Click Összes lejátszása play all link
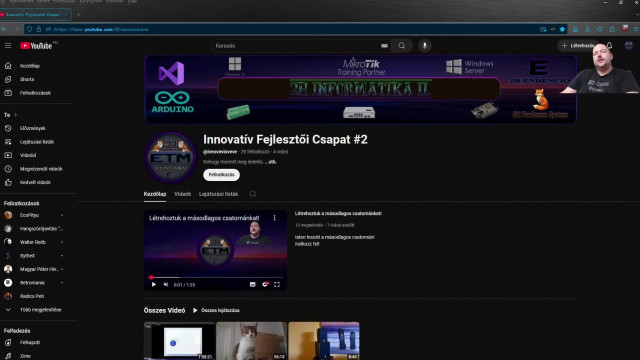Screen dimensions: 640x360 point(216,310)
